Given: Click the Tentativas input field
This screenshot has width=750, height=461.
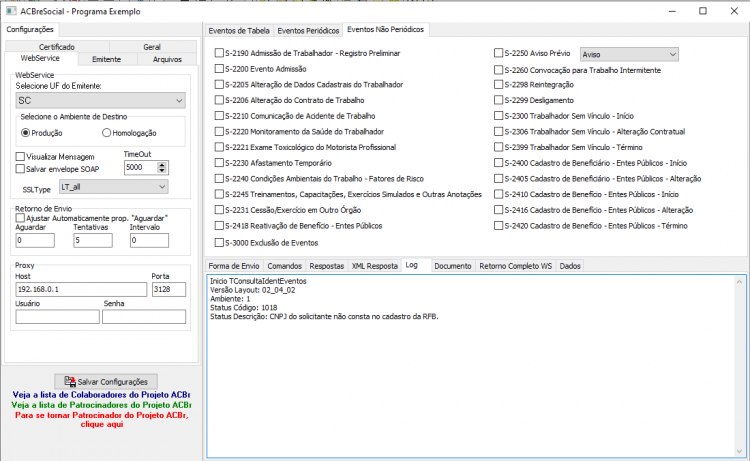Looking at the screenshot, I should click(93, 241).
